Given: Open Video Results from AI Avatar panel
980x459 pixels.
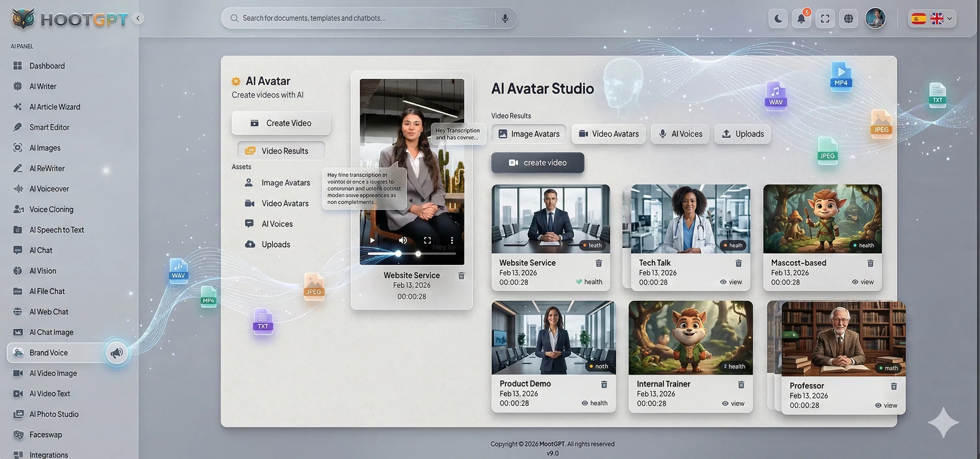Looking at the screenshot, I should tap(281, 151).
